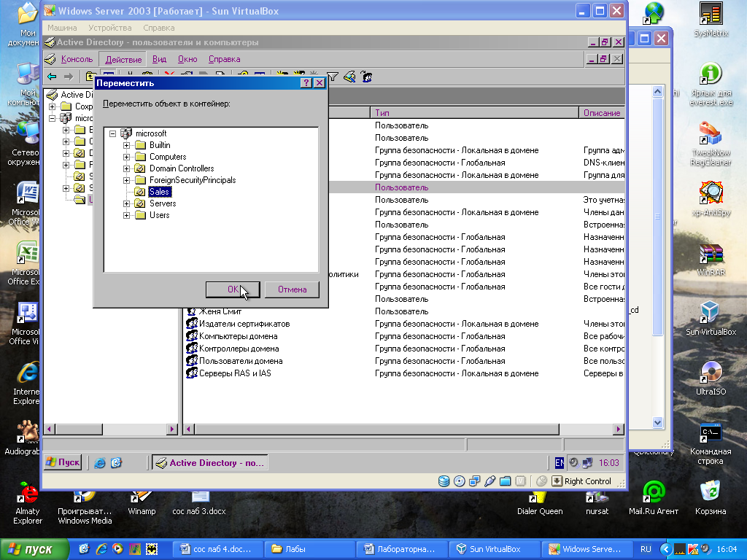This screenshot has width=747, height=560.
Task: Click the down arrow of background window scrollbar
Action: pyautogui.click(x=658, y=422)
